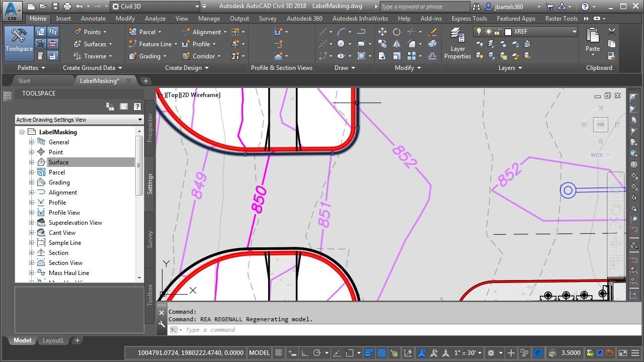Click the Undo arrow icon

click(x=79, y=7)
